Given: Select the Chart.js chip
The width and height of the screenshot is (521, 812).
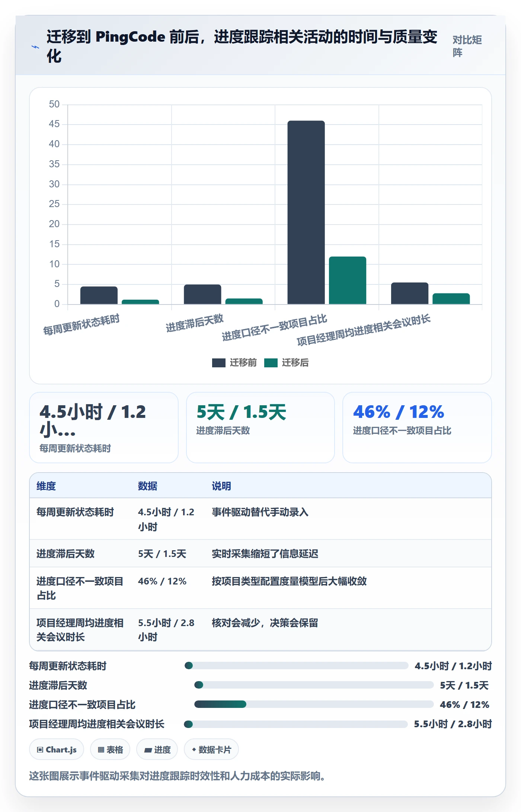Looking at the screenshot, I should point(57,750).
